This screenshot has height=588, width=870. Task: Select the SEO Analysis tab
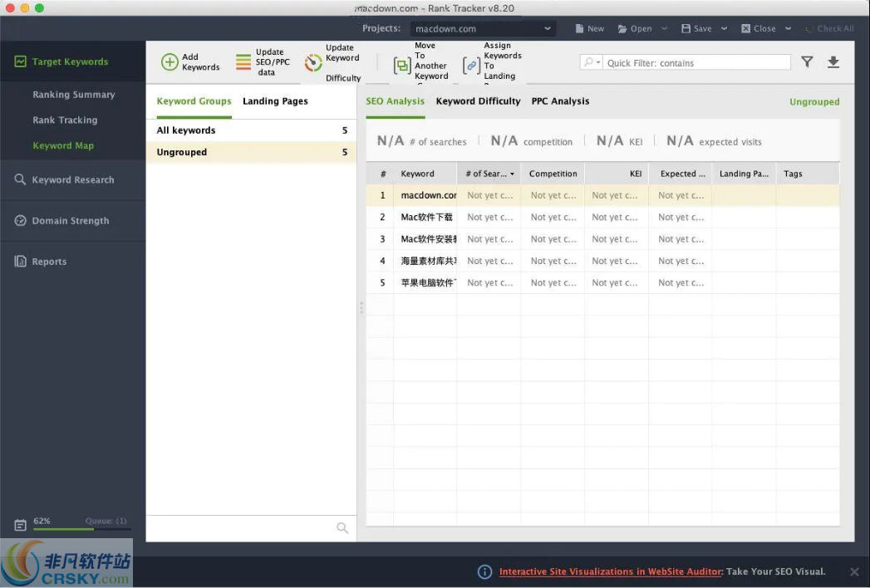pos(395,101)
